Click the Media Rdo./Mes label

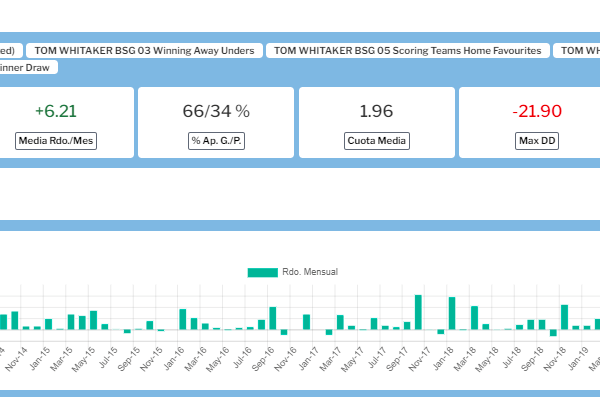[x=56, y=141]
